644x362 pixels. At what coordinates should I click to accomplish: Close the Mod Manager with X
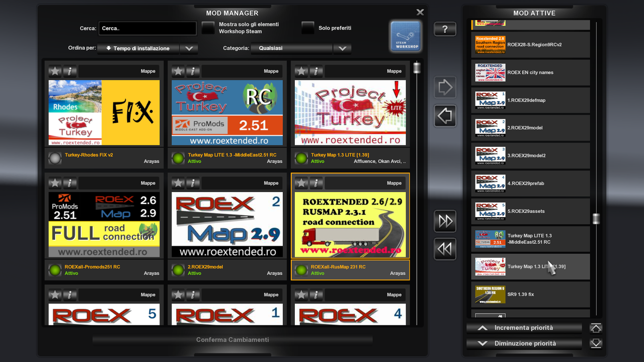[x=420, y=12]
